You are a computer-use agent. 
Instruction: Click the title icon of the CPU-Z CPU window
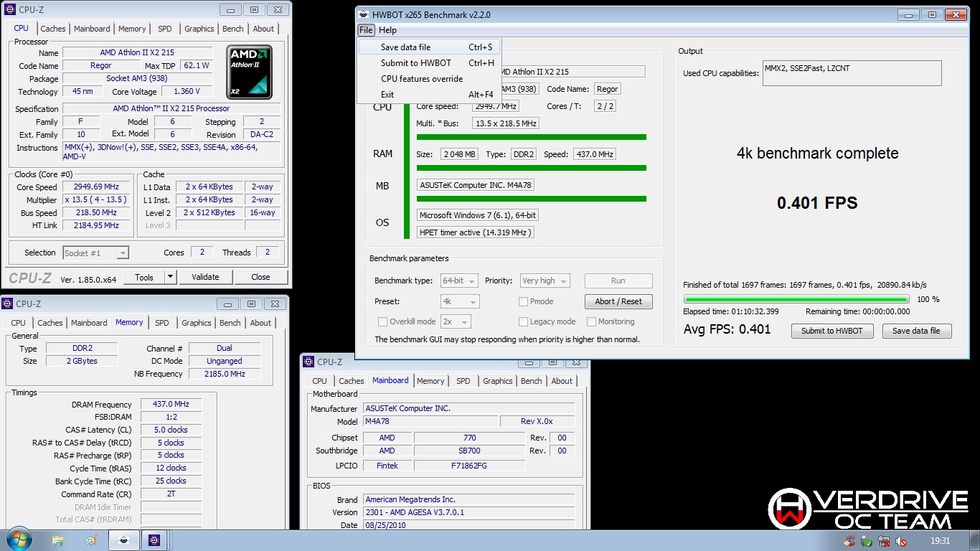[10, 10]
